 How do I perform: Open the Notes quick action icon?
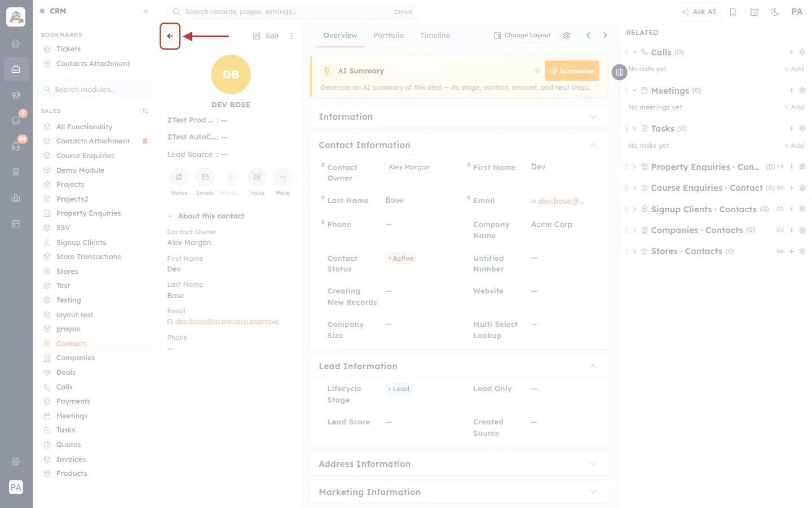click(179, 177)
